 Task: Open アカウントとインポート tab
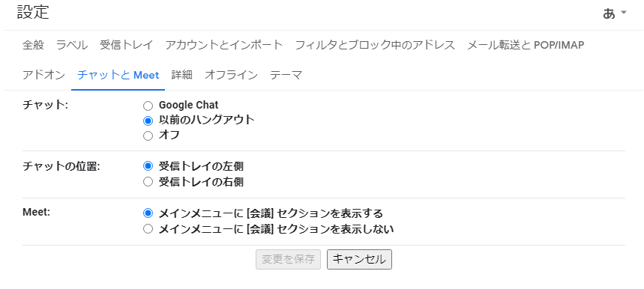tap(224, 45)
